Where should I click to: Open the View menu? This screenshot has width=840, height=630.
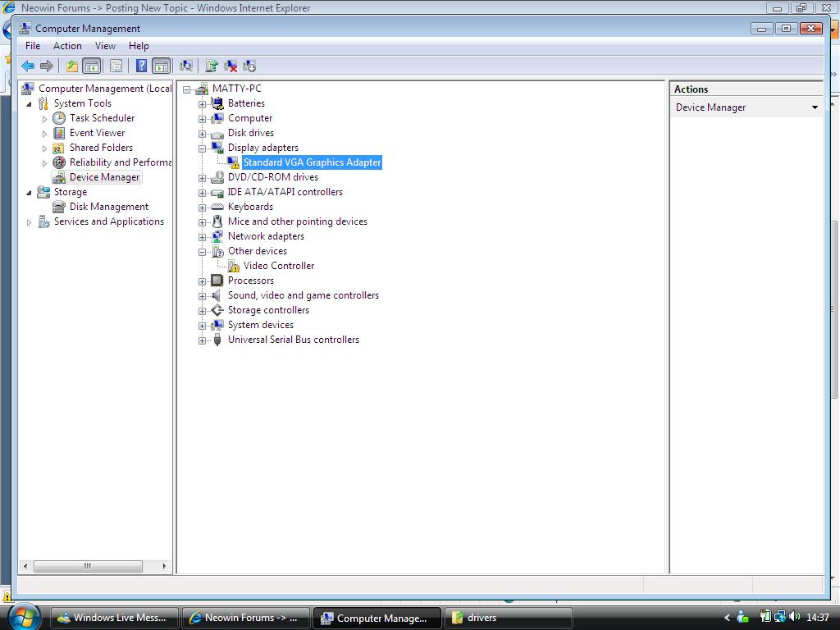(105, 46)
